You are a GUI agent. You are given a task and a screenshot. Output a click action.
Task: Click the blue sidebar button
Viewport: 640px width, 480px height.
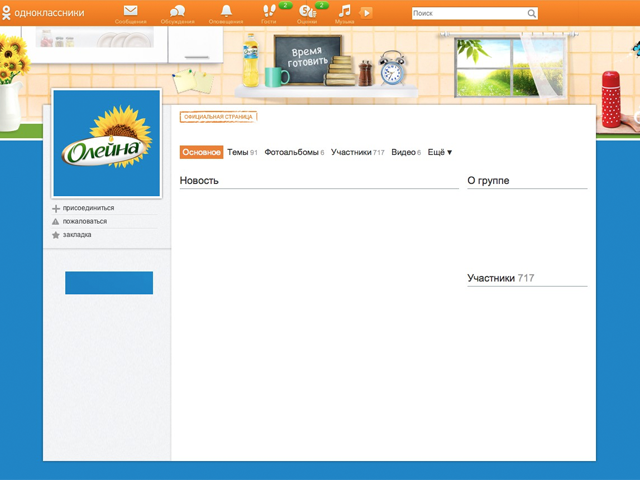[109, 283]
